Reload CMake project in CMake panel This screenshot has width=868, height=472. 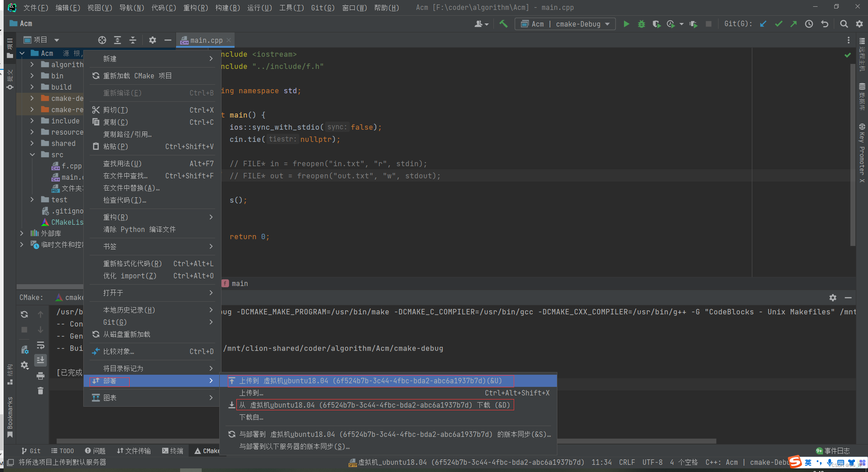[x=24, y=314]
